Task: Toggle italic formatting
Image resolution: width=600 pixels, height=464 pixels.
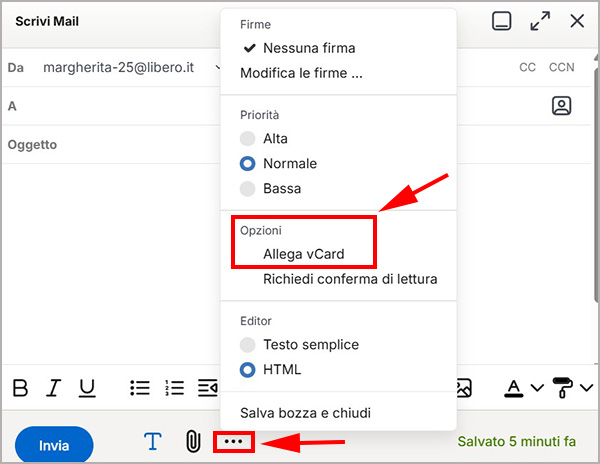Action: pos(54,388)
